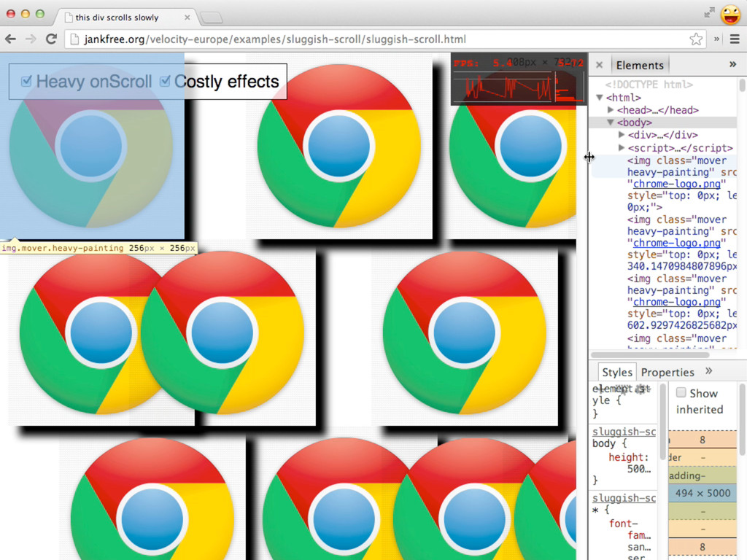Open a new tab with the blank tab button
Viewport: 747px width, 560px height.
211,17
